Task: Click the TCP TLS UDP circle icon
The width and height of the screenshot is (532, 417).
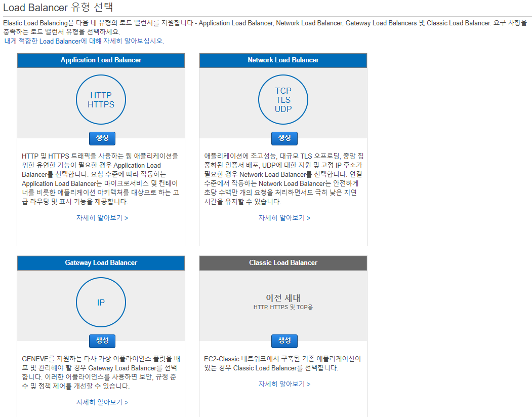Action: [x=283, y=99]
